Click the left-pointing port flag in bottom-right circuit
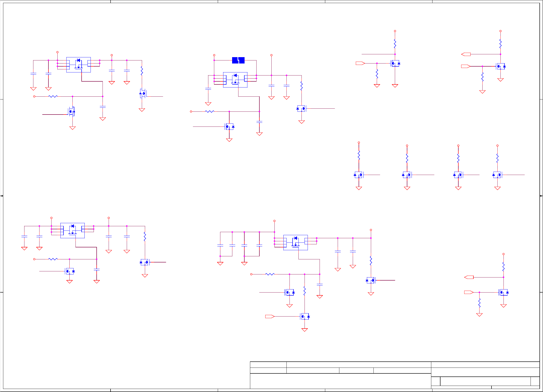This screenshot has height=392, width=543. [469, 277]
